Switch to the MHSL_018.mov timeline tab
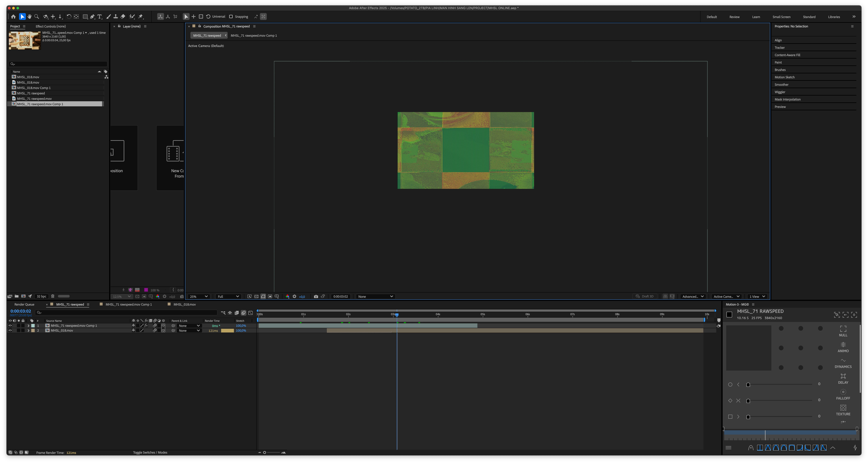Viewport: 868px width, 463px height. click(184, 304)
